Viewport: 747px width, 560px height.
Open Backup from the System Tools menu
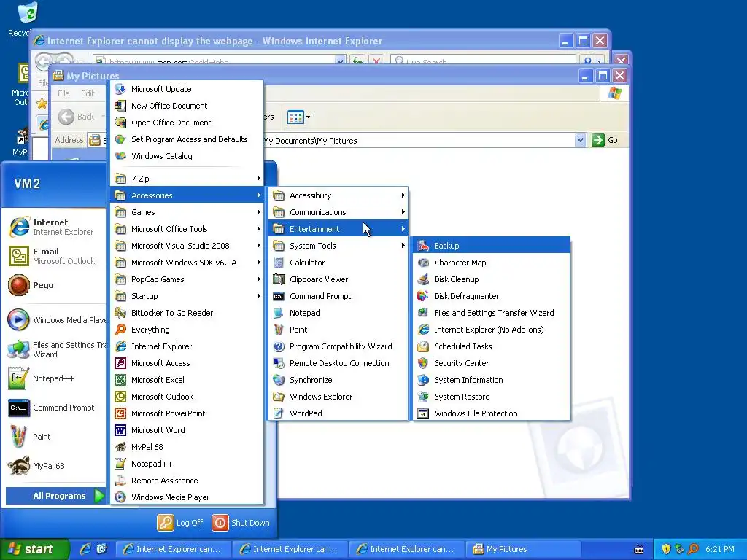(x=491, y=246)
